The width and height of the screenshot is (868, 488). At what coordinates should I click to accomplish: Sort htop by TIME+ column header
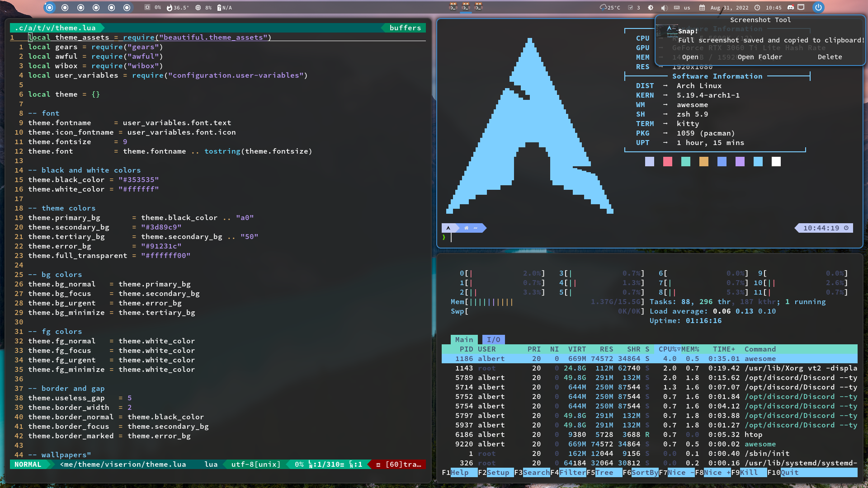tap(724, 349)
